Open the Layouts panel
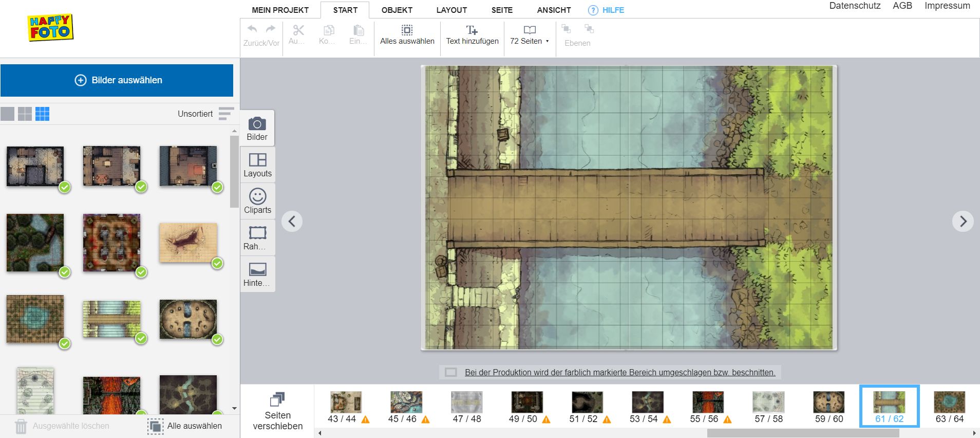 pyautogui.click(x=257, y=165)
